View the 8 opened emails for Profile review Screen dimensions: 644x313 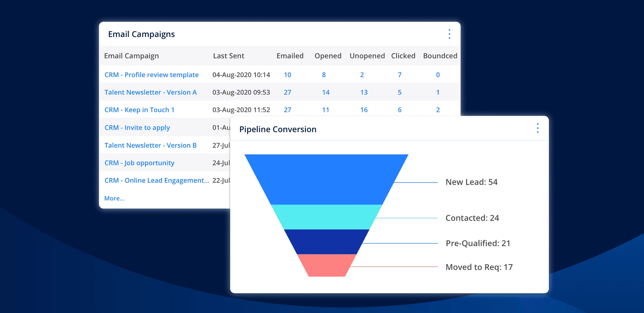pos(324,74)
